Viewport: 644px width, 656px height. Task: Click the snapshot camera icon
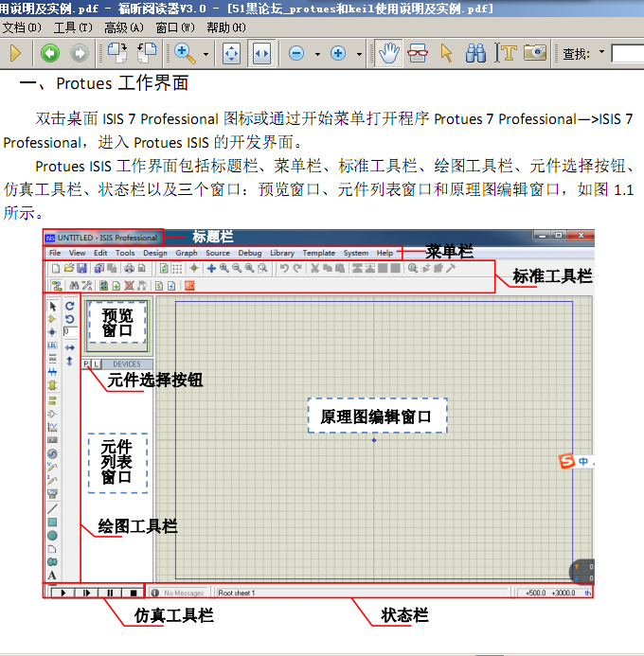pos(535,53)
